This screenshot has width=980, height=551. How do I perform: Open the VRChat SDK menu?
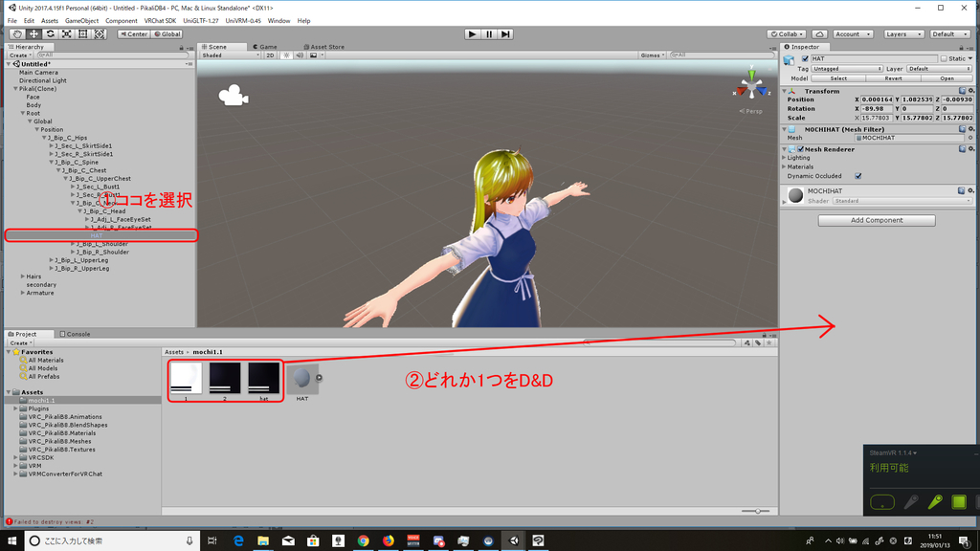[x=160, y=21]
